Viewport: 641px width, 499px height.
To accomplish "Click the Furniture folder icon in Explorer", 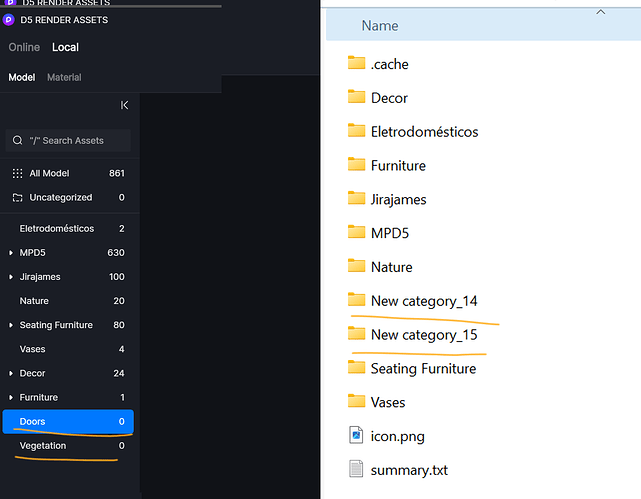I will coord(356,164).
